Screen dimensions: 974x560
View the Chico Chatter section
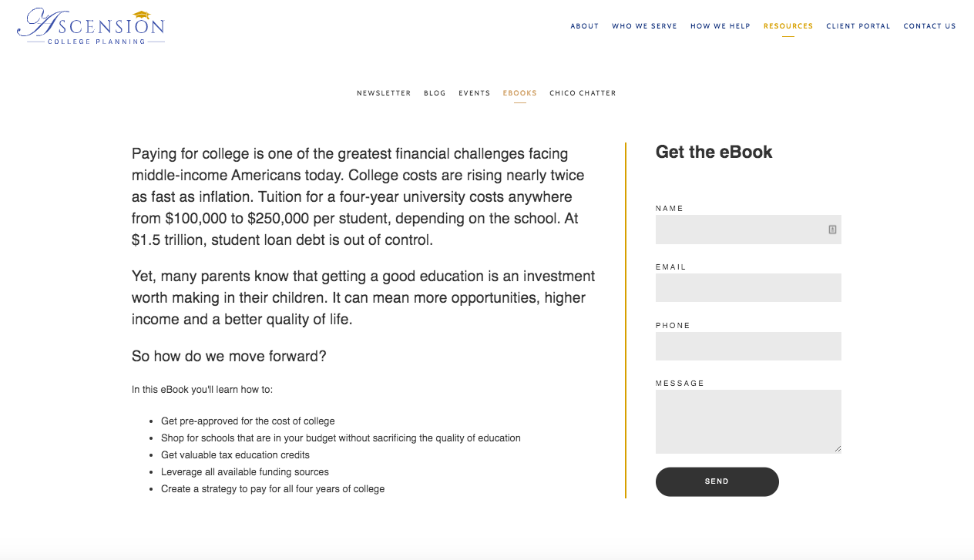click(x=583, y=93)
